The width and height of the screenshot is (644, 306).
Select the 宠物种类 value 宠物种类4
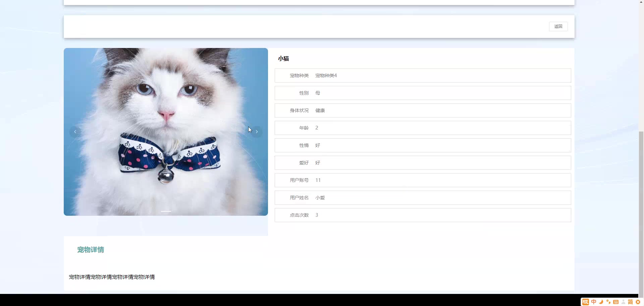coord(326,75)
